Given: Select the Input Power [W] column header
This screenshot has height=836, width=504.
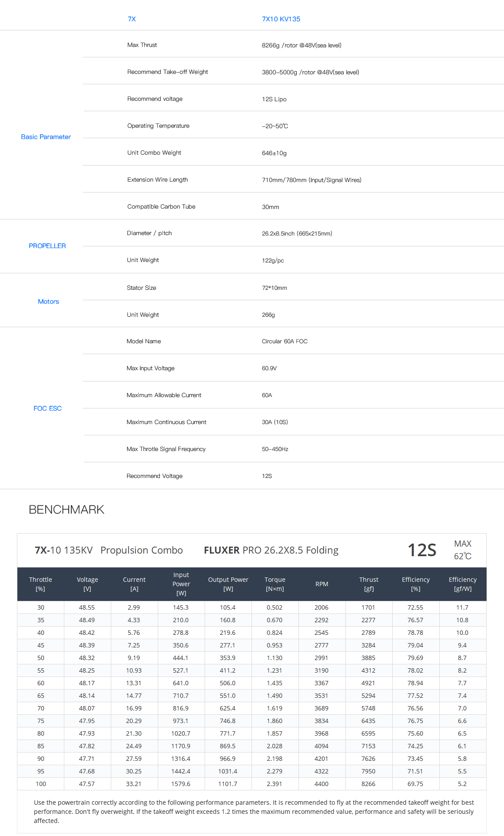Looking at the screenshot, I should pyautogui.click(x=181, y=584).
